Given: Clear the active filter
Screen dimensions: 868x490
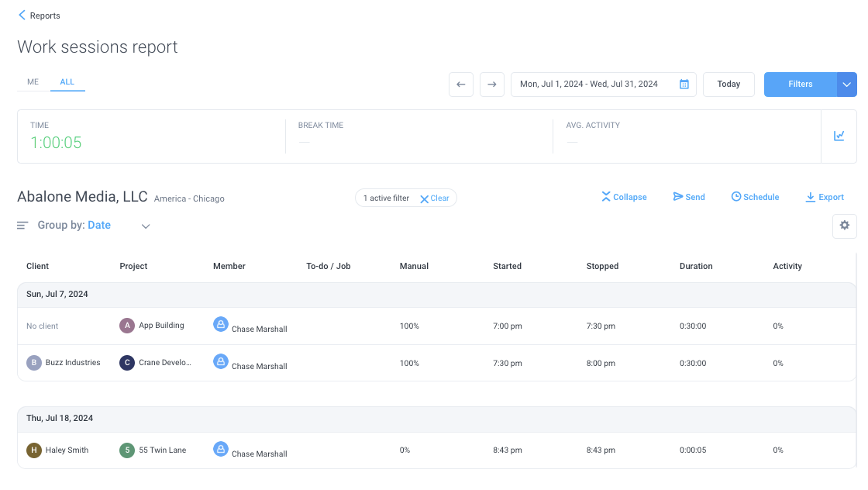Looking at the screenshot, I should click(x=435, y=198).
